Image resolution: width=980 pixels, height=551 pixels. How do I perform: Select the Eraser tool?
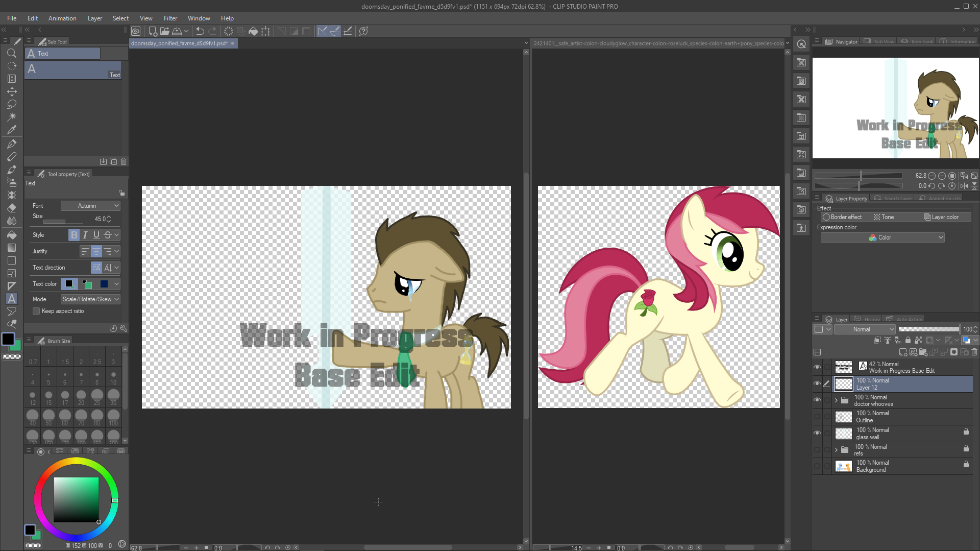click(11, 208)
